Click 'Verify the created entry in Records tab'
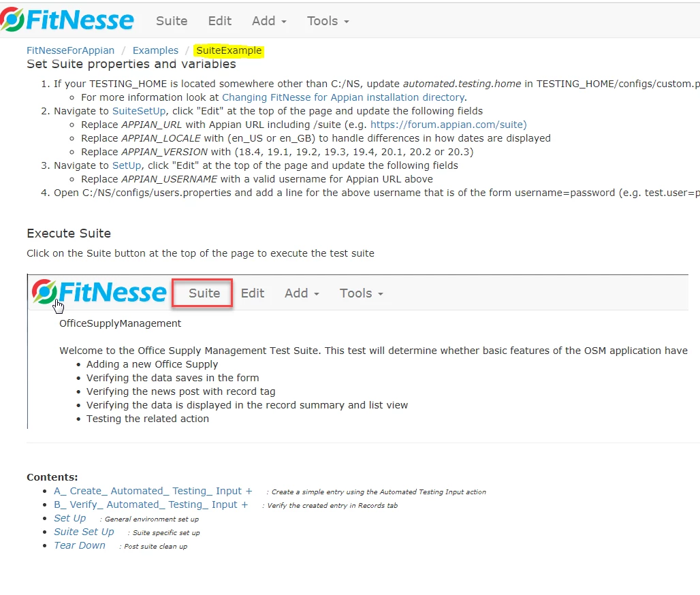The image size is (700, 595). coord(332,506)
